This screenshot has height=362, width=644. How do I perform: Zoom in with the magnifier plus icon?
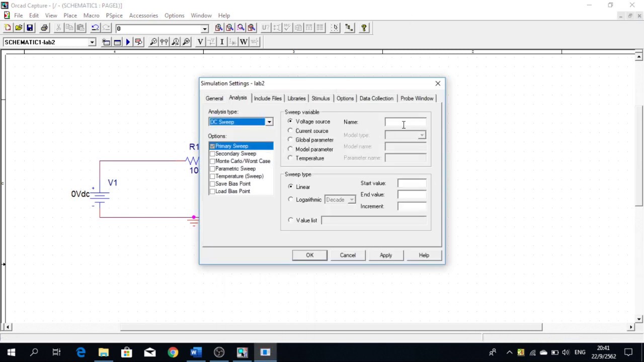pyautogui.click(x=219, y=28)
